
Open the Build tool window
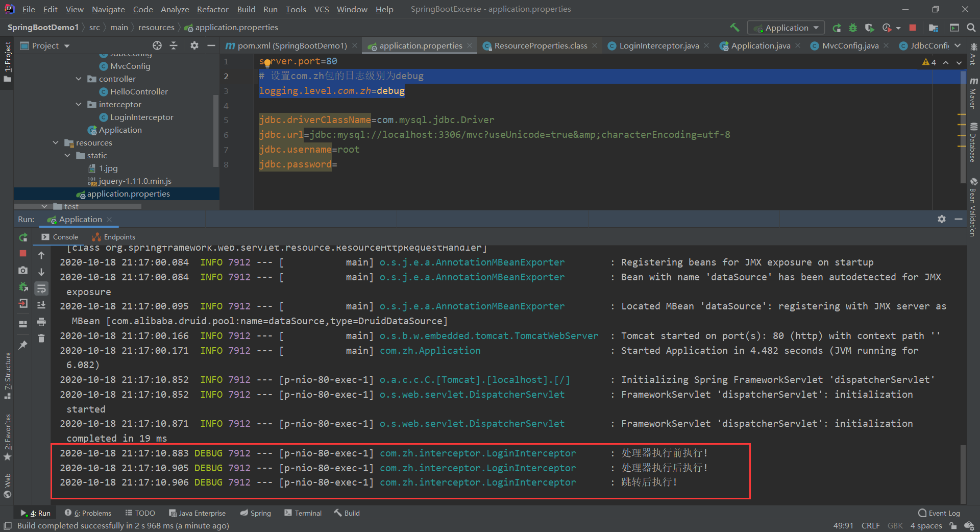[347, 513]
